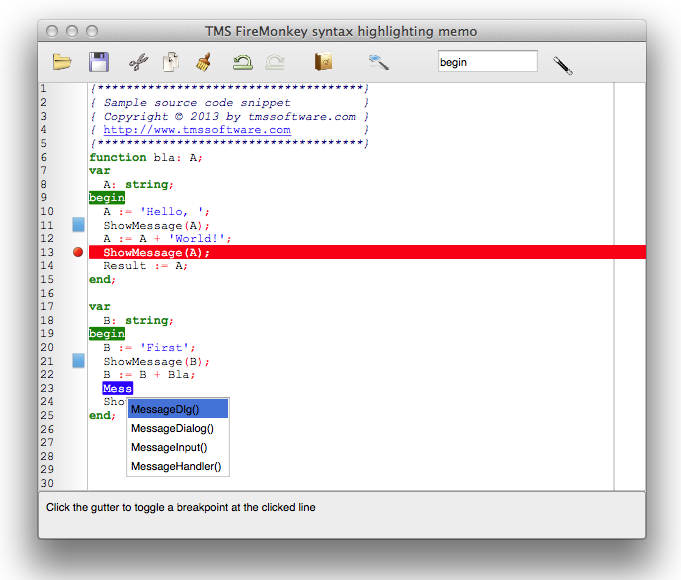Click the save floppy disk icon

pos(99,62)
